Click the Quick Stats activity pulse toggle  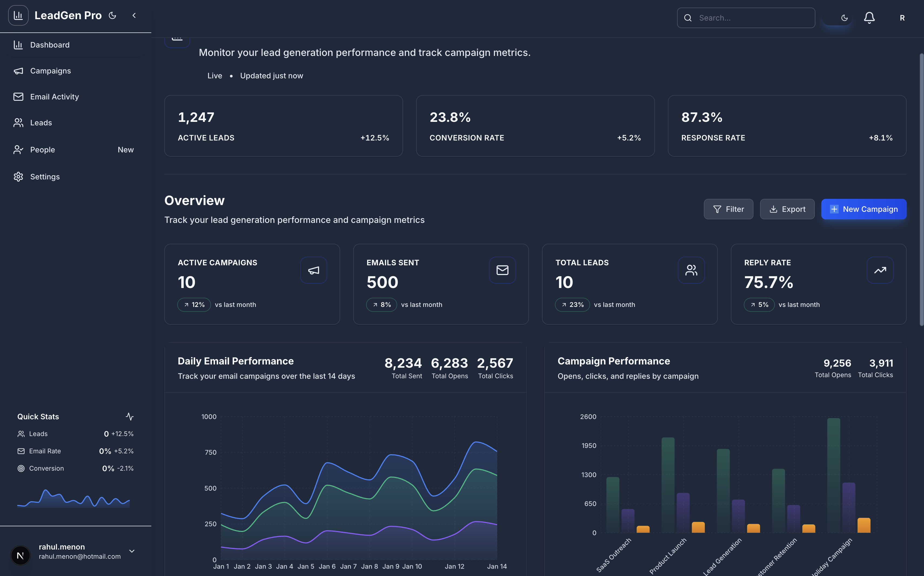click(130, 416)
